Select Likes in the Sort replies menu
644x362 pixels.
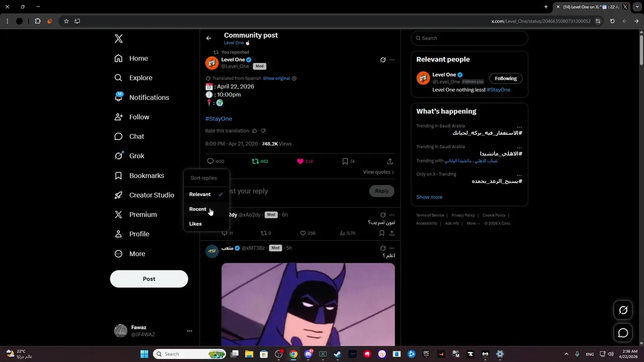206,224
